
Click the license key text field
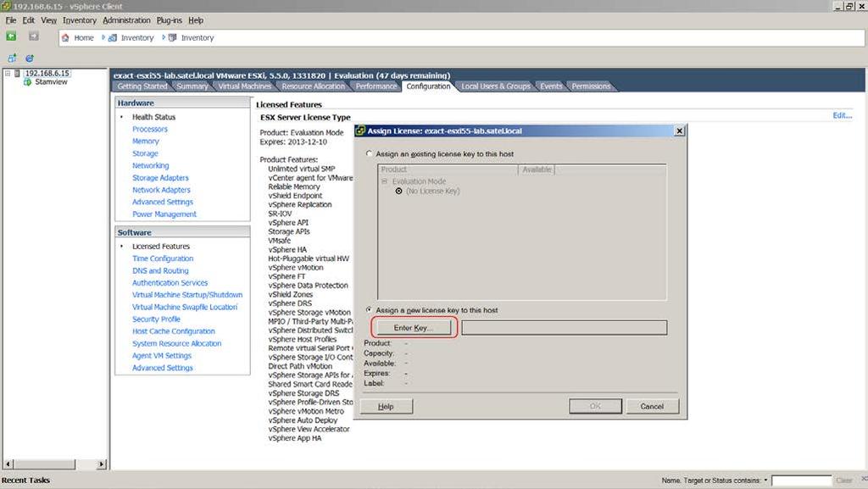click(564, 327)
